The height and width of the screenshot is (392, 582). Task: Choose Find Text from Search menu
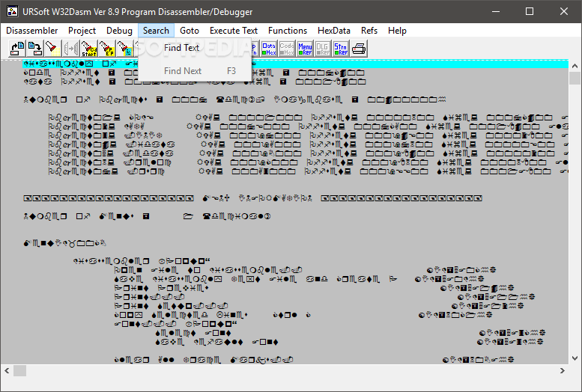(x=195, y=48)
